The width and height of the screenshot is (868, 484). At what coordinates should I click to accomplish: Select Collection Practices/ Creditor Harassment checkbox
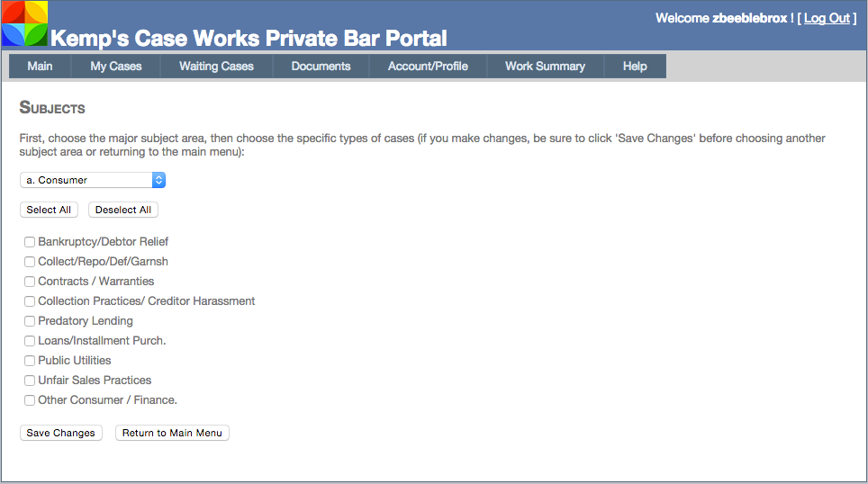(x=30, y=301)
